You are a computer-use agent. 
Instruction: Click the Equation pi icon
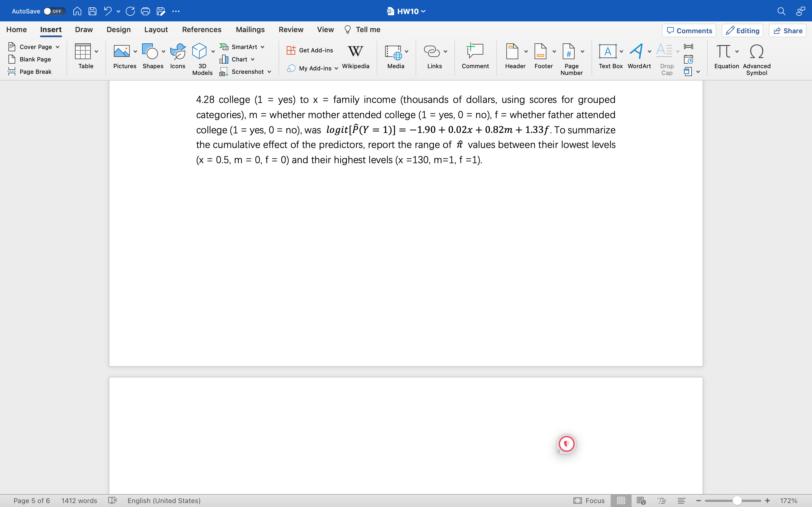coord(723,52)
